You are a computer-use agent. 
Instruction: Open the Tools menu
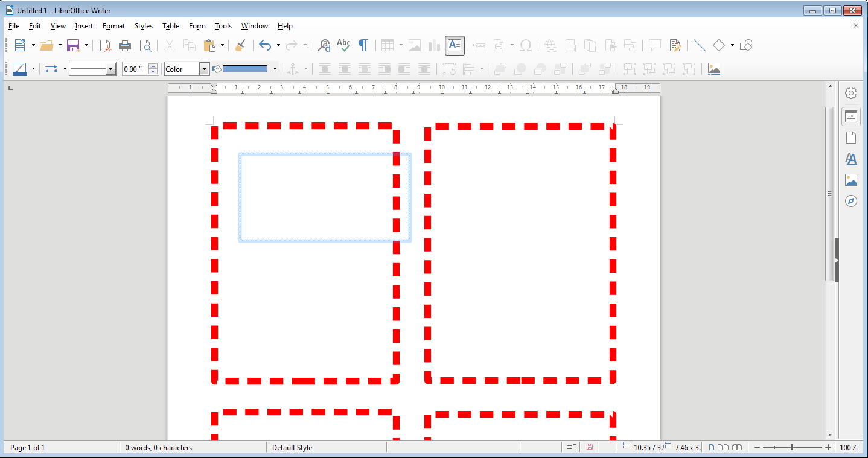click(223, 26)
